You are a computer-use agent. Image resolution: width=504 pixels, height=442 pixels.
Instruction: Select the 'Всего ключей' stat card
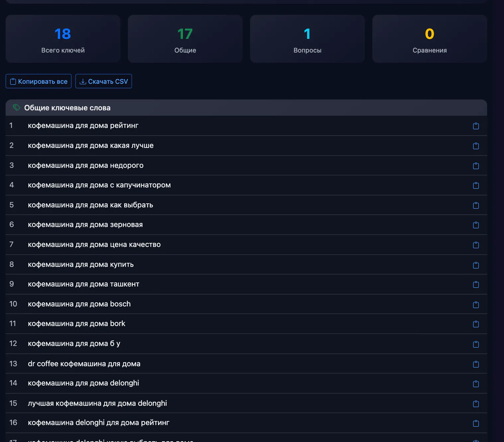click(x=63, y=39)
